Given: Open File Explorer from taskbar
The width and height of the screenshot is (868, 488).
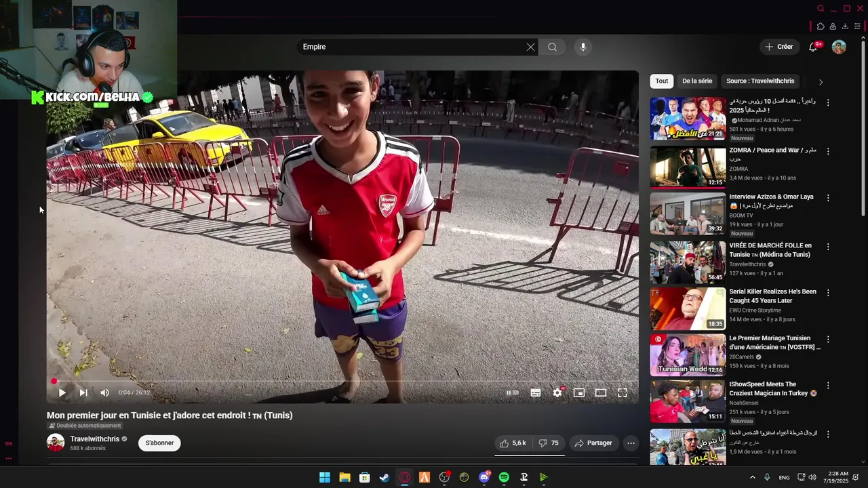Looking at the screenshot, I should 344,477.
